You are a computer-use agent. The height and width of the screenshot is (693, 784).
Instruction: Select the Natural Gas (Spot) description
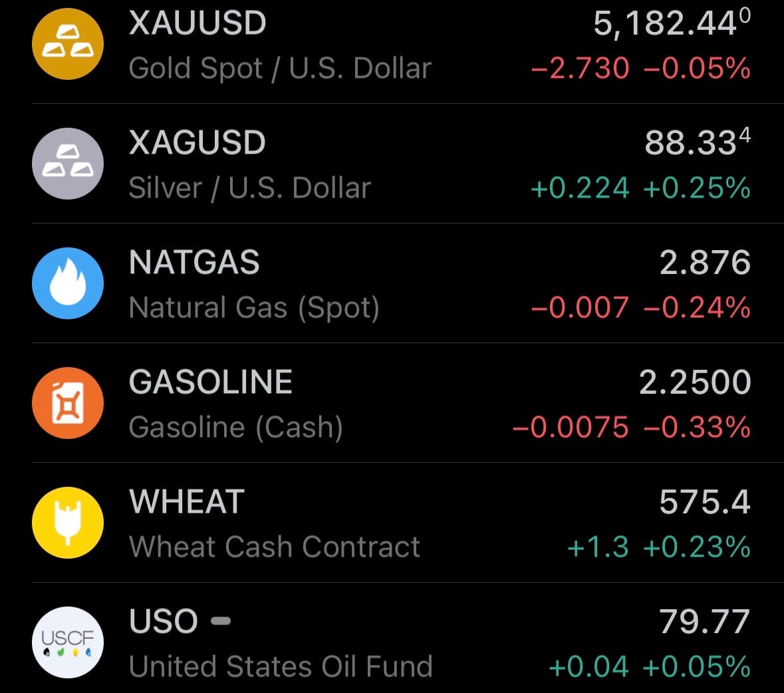click(254, 308)
